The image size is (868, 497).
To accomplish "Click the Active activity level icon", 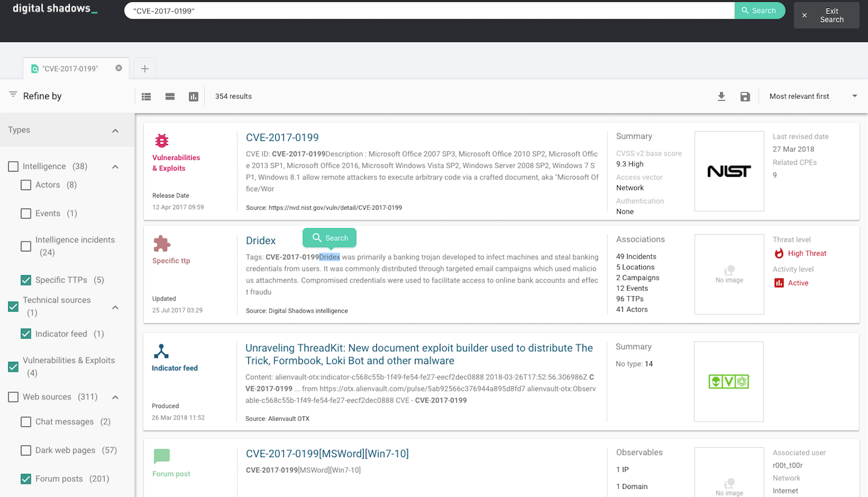I will pos(779,283).
